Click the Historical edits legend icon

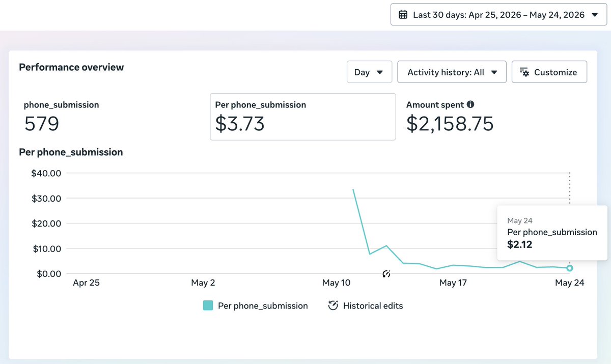333,305
